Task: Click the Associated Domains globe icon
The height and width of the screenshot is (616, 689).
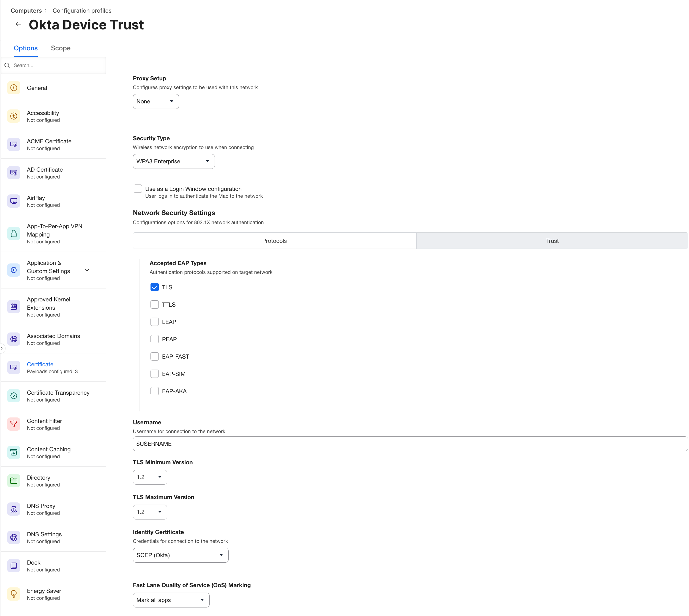Action: click(x=14, y=339)
